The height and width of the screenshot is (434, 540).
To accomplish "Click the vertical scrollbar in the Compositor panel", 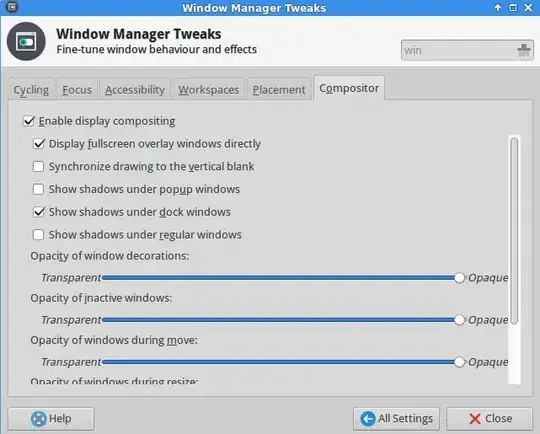I will pos(514,231).
